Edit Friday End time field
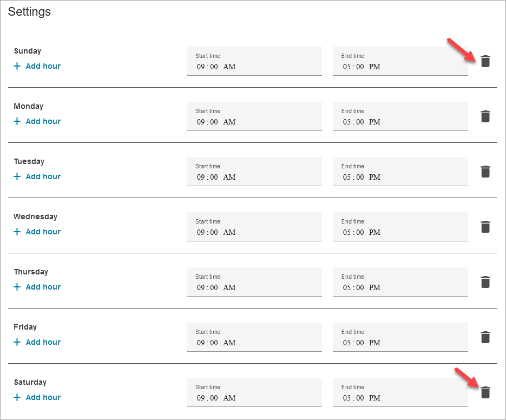The height and width of the screenshot is (420, 506). [400, 337]
